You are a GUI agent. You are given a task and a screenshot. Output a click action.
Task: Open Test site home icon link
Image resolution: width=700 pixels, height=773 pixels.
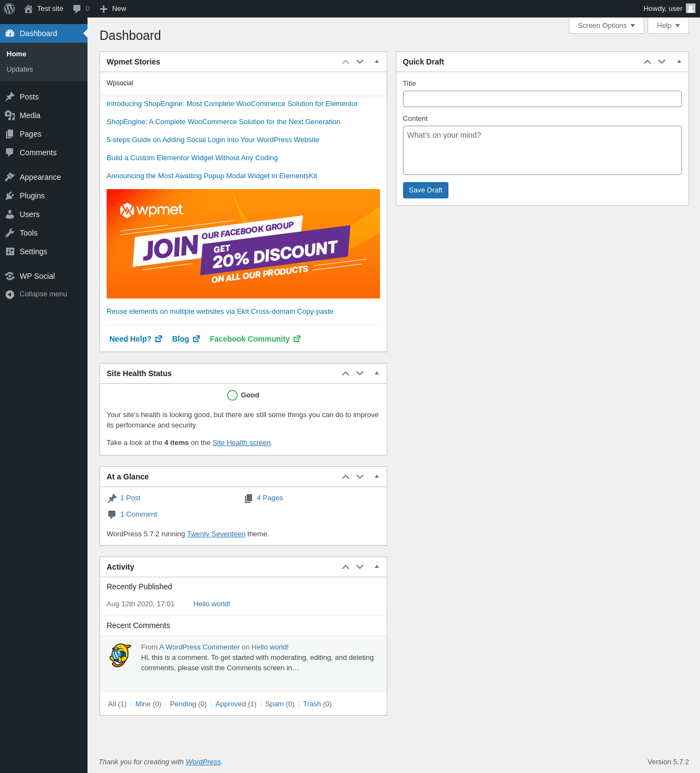[28, 9]
